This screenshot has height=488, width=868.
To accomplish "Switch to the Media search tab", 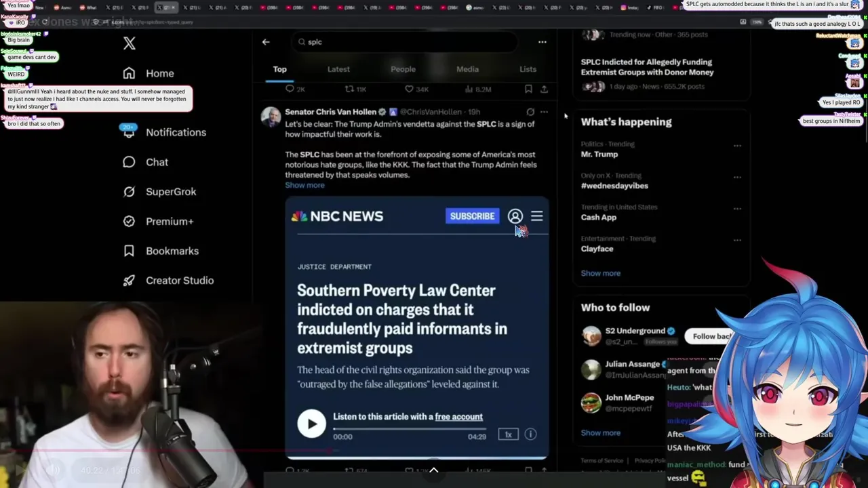I will 467,69.
